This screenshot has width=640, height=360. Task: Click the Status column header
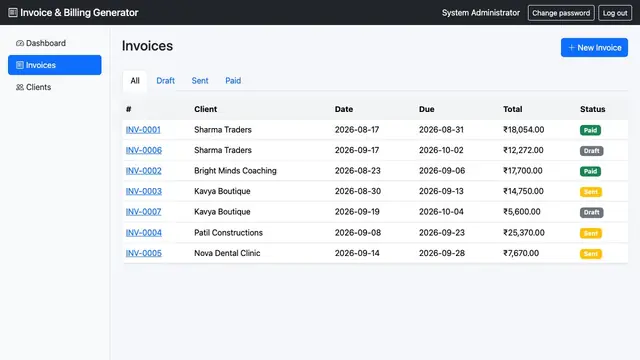tap(593, 109)
